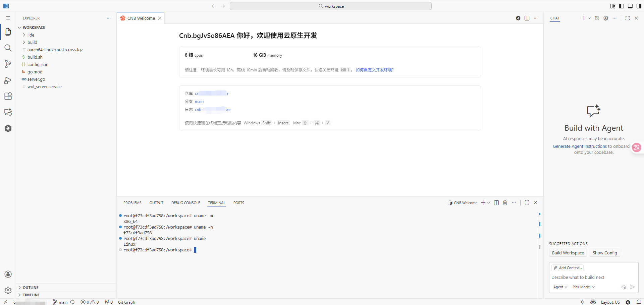The image size is (644, 305).
Task: Click Generate Agent Instructions link
Action: (580, 146)
